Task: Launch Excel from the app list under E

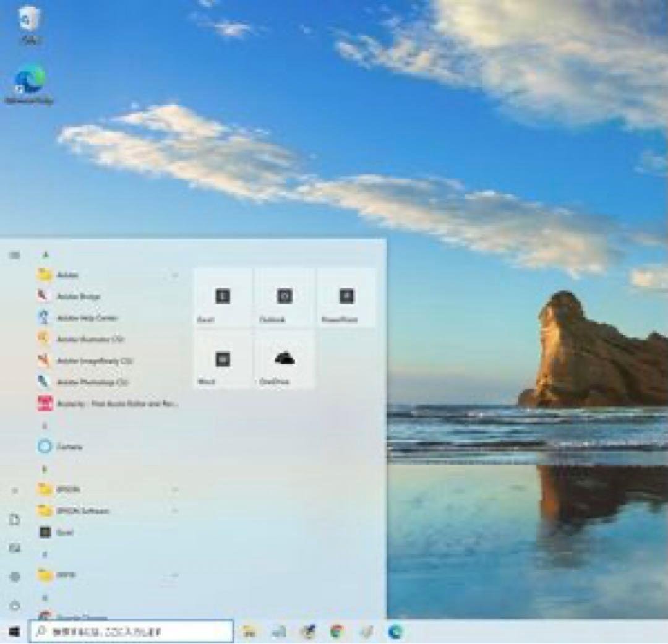Action: tap(109, 532)
